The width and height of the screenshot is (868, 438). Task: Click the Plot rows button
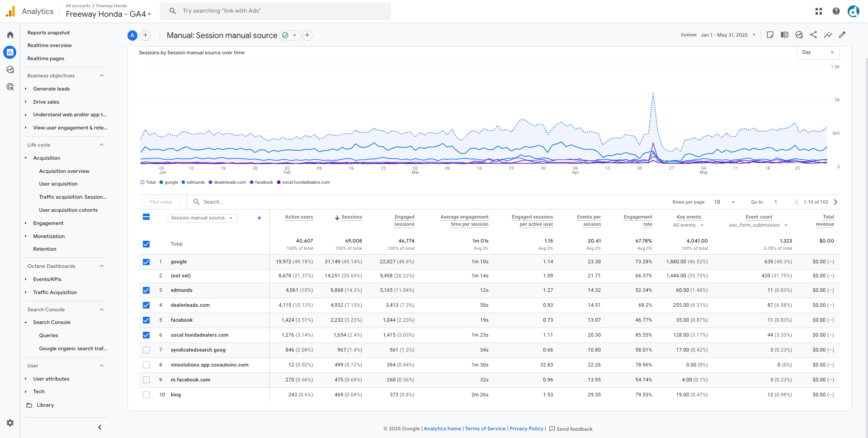[161, 202]
